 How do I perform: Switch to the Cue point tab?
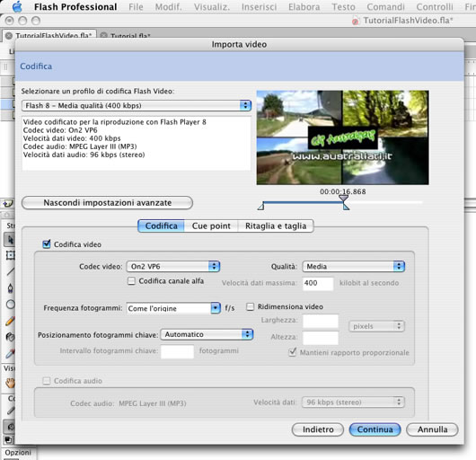click(x=211, y=226)
